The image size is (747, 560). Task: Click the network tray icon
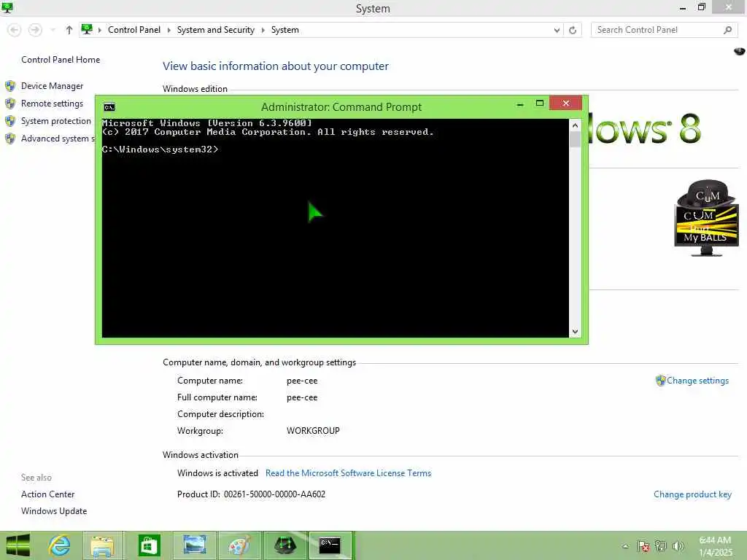tap(660, 546)
